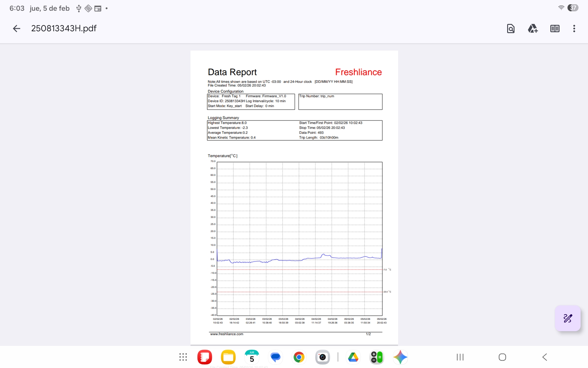The height and width of the screenshot is (368, 588).
Task: Open the app drawer grid icon
Action: pyautogui.click(x=183, y=357)
